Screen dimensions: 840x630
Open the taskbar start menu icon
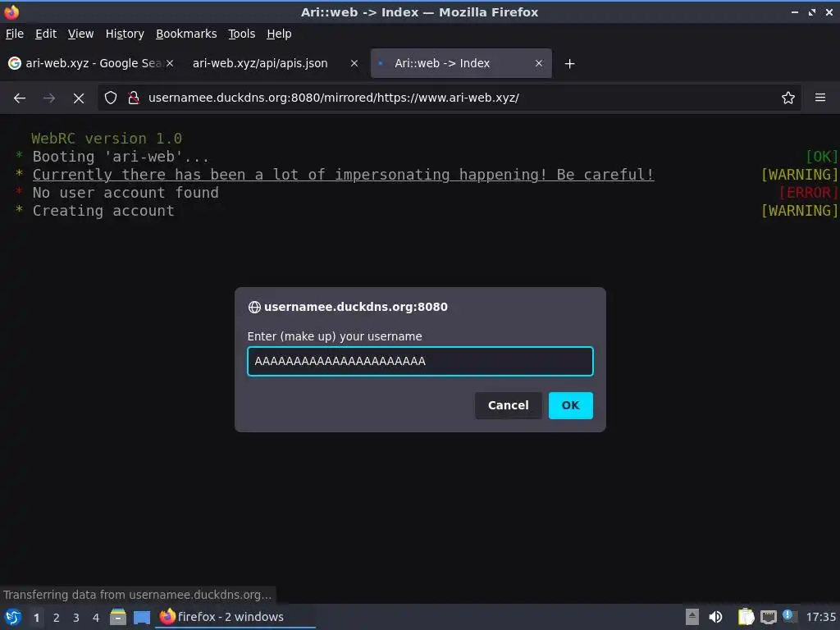pos(13,617)
